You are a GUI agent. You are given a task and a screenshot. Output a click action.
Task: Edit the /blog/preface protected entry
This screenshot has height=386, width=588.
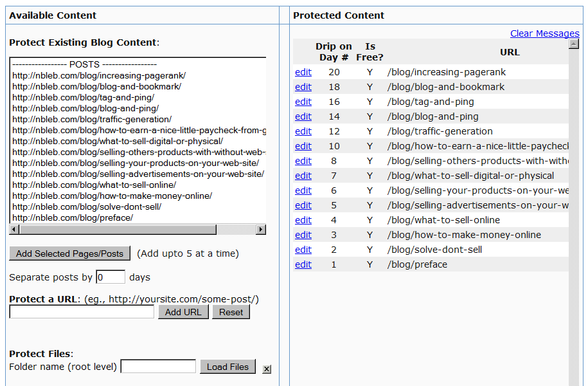point(303,264)
